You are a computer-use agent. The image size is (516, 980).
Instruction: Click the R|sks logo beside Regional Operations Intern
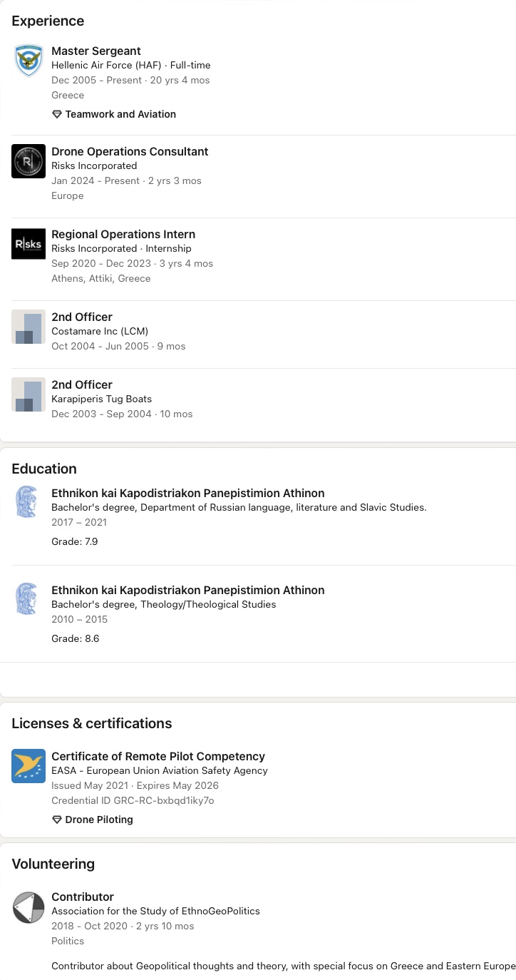tap(29, 244)
